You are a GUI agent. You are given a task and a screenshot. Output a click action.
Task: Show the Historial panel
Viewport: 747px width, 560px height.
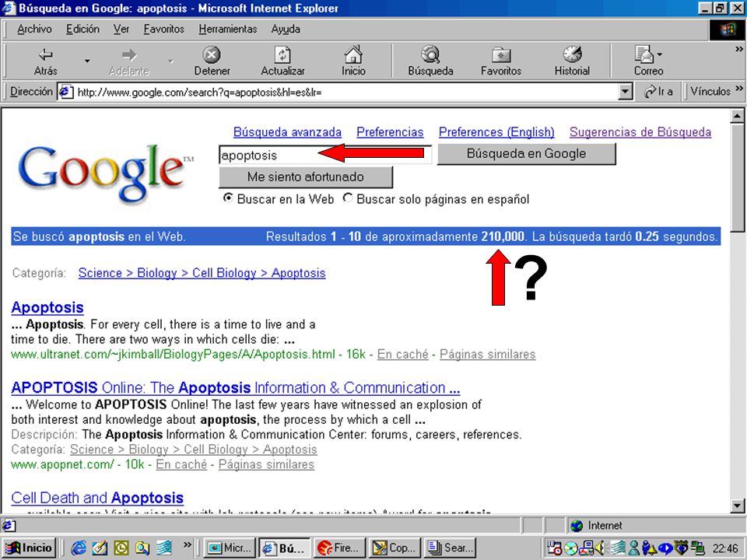coord(572,61)
